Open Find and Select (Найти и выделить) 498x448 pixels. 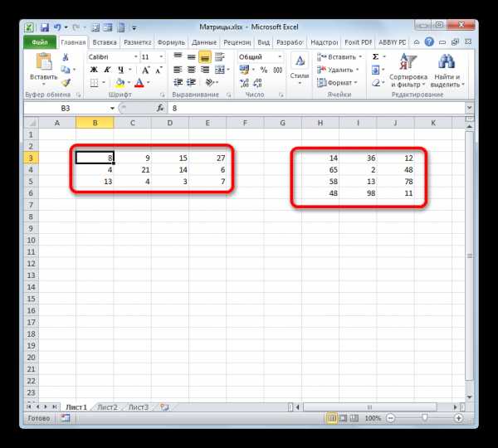pyautogui.click(x=447, y=71)
